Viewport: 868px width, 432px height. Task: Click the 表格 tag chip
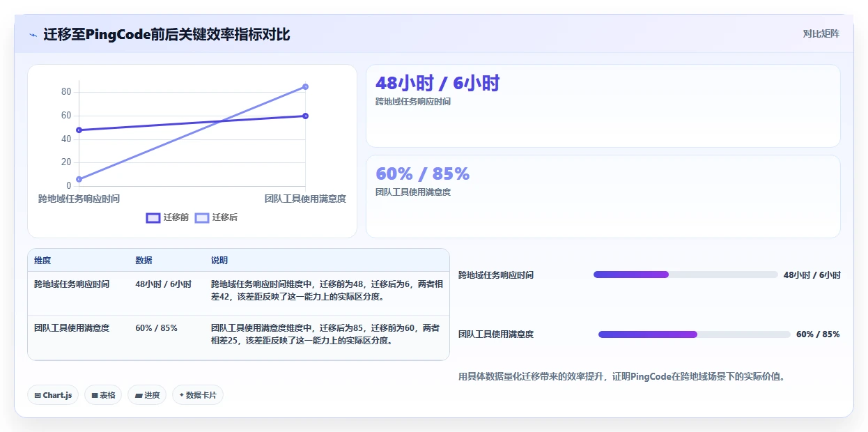click(103, 395)
